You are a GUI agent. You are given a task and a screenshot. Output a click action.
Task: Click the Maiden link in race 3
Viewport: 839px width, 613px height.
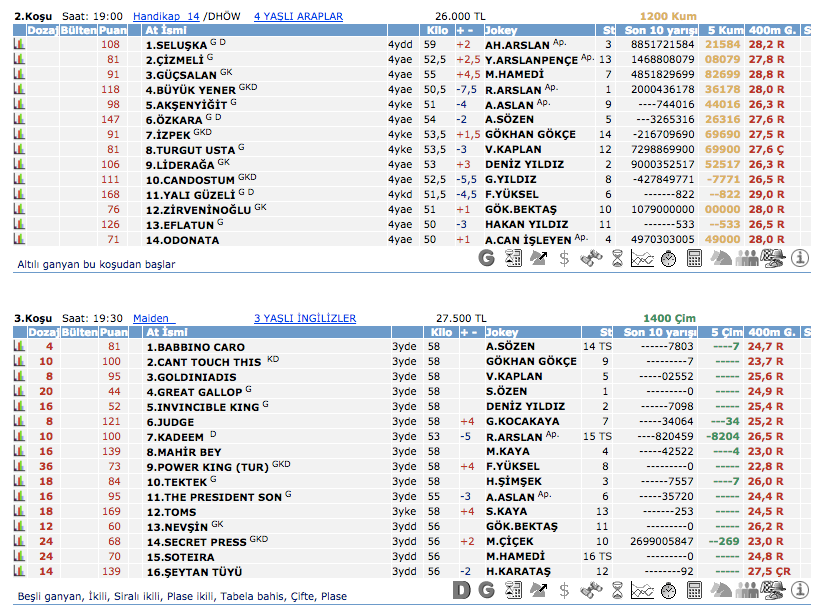pyautogui.click(x=150, y=318)
